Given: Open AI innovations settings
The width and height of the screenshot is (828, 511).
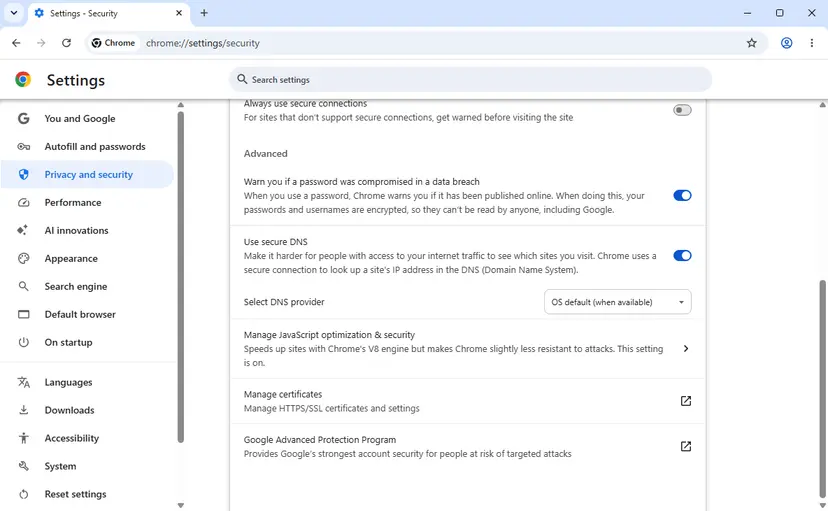Looking at the screenshot, I should 88,230.
